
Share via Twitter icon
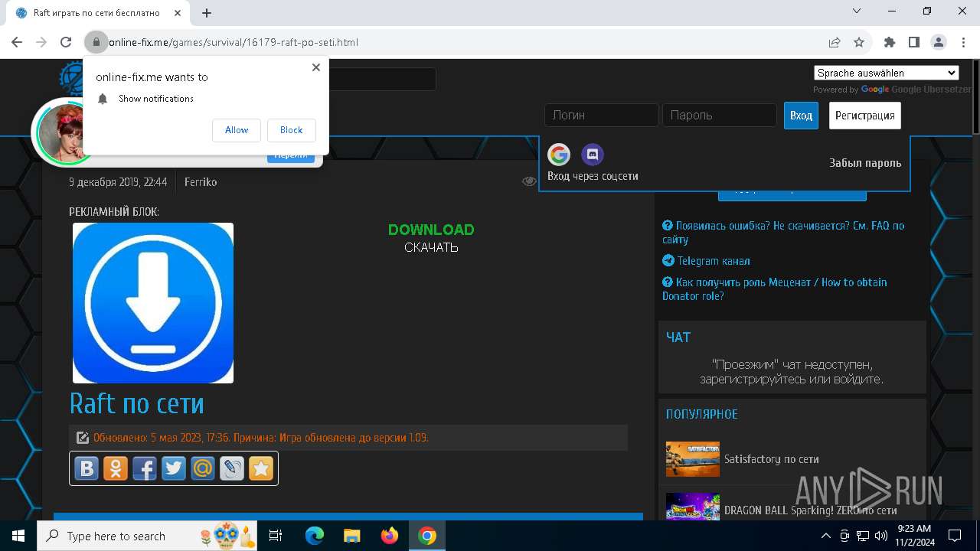point(174,468)
